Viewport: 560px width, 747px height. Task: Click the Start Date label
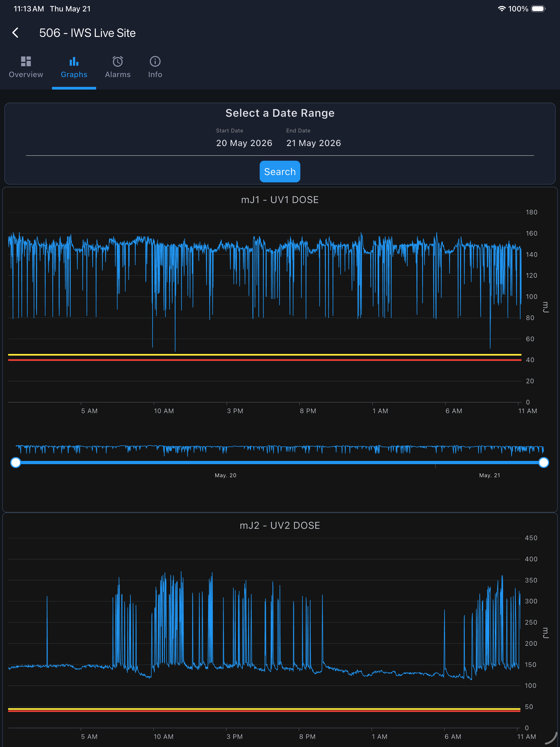tap(230, 131)
